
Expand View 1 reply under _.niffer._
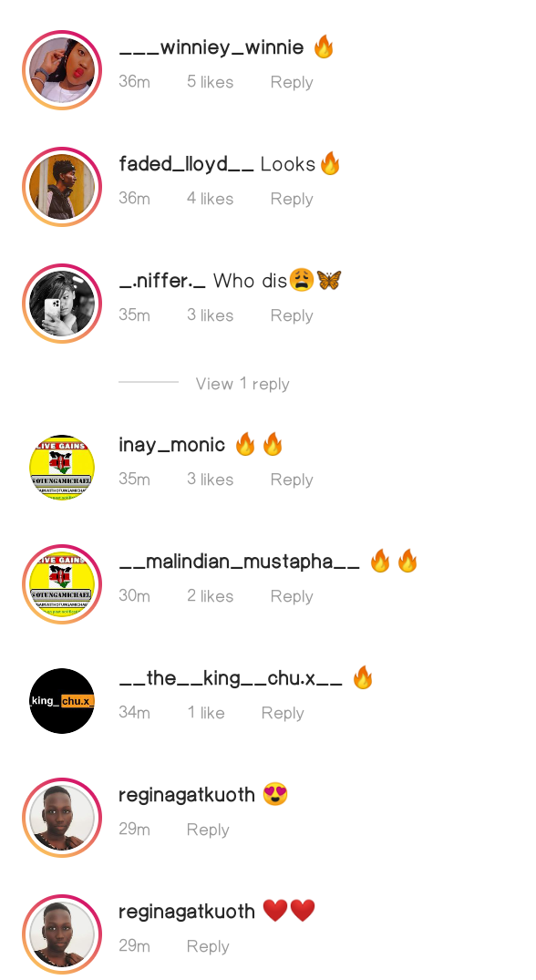[x=242, y=383]
